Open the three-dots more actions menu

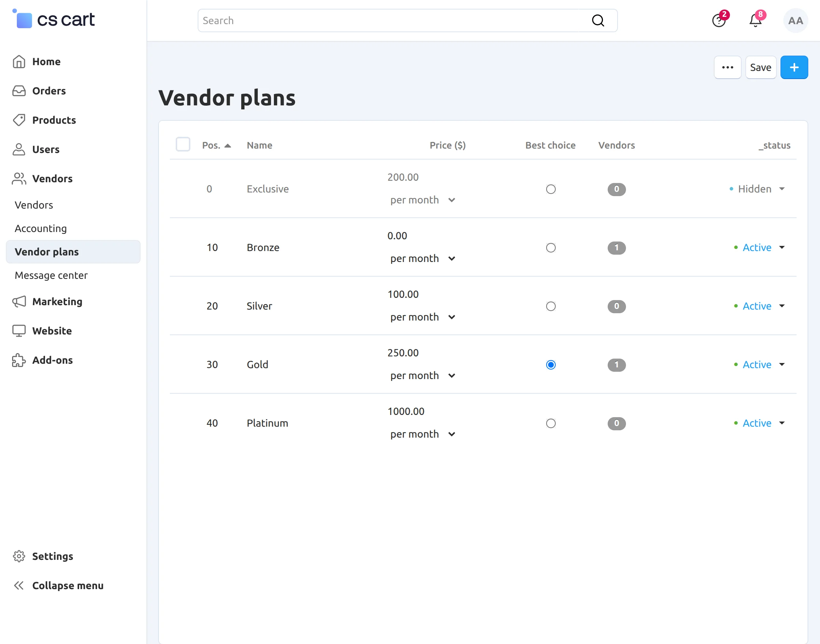727,67
